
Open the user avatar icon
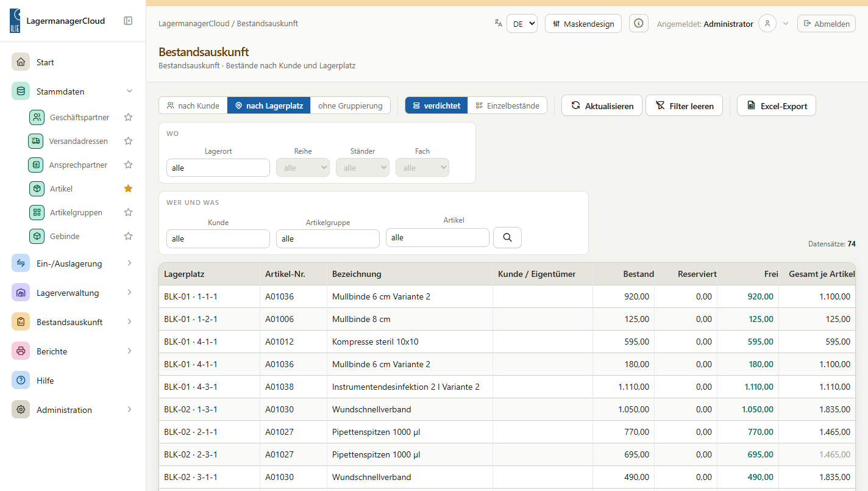(767, 24)
